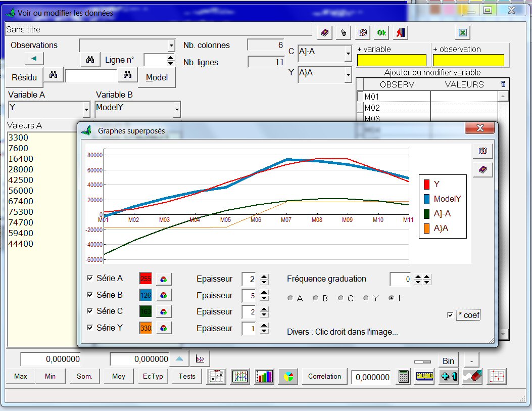Click the yellow + variable input field

(x=392, y=60)
